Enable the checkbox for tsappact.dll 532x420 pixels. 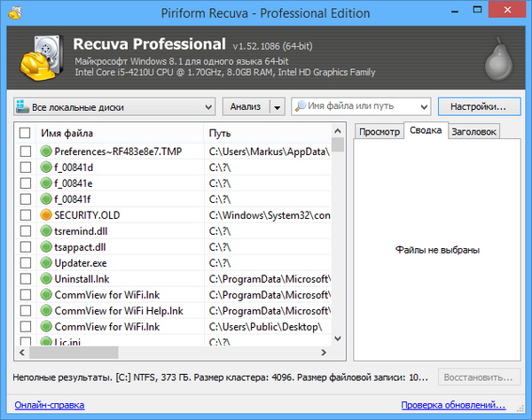[x=25, y=246]
